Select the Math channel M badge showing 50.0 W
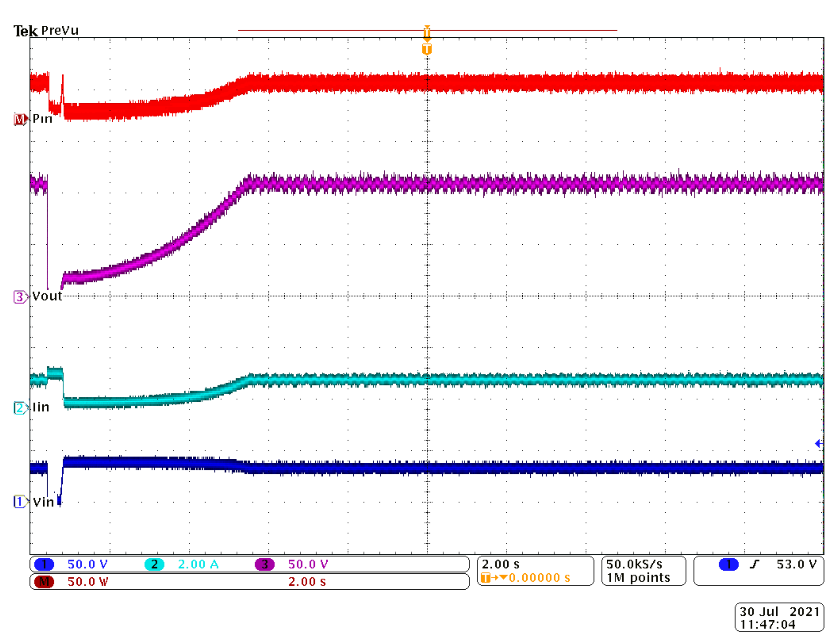 [45, 582]
